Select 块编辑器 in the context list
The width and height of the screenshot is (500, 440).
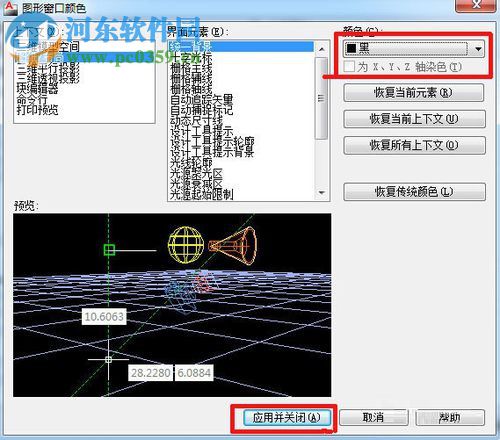pyautogui.click(x=38, y=89)
